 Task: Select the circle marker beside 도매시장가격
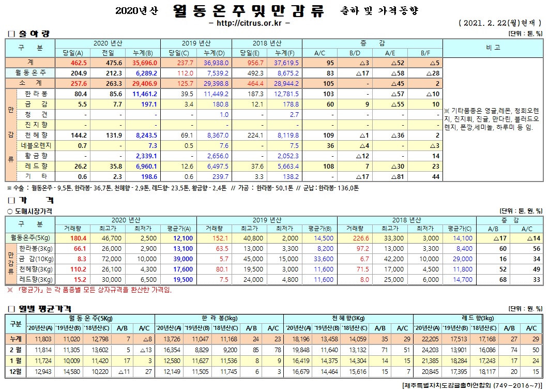pyautogui.click(x=9, y=211)
